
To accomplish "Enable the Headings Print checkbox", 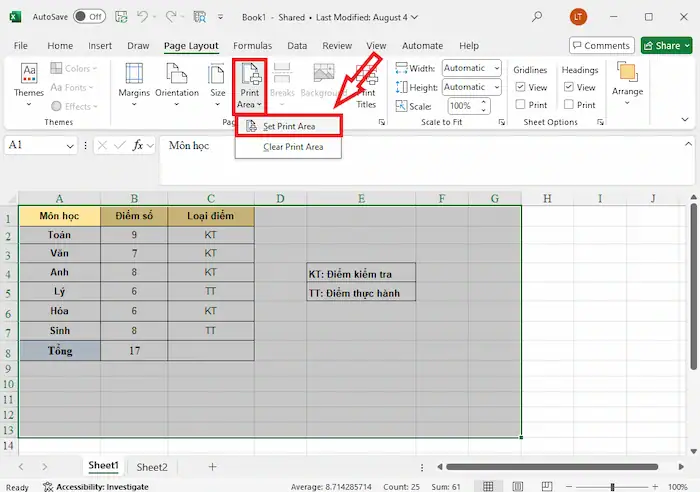I will [x=569, y=105].
